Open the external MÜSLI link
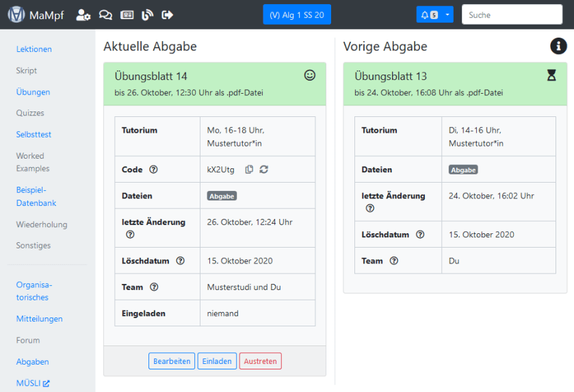Image resolution: width=574 pixels, height=392 pixels. click(x=33, y=383)
